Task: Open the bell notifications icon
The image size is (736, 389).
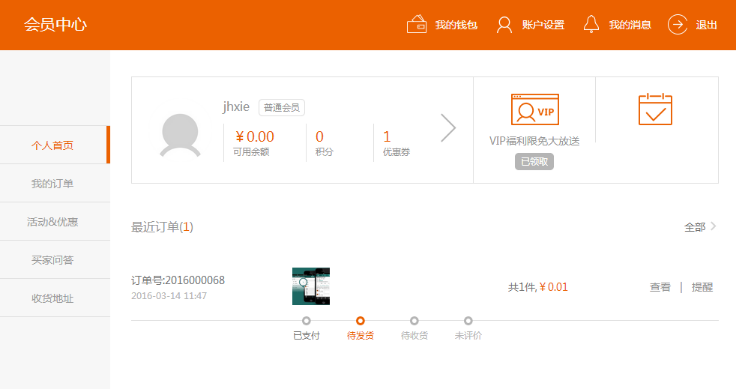Action: [591, 24]
